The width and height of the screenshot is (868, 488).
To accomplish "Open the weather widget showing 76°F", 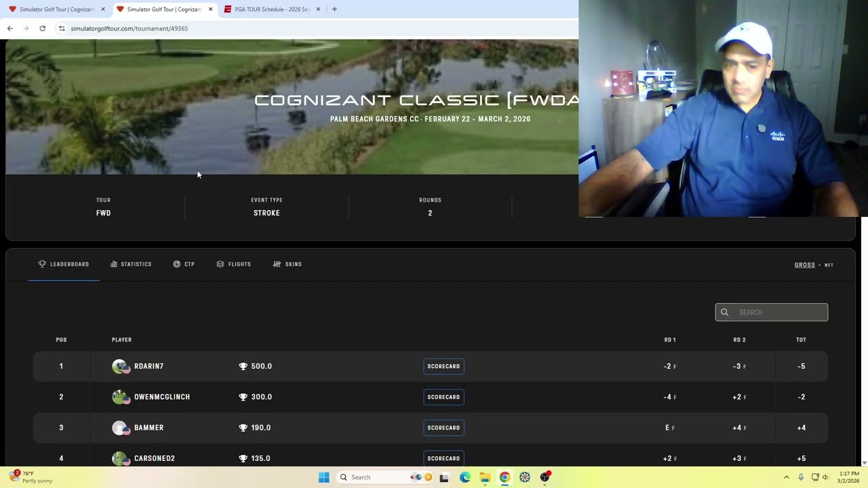I will [x=31, y=477].
